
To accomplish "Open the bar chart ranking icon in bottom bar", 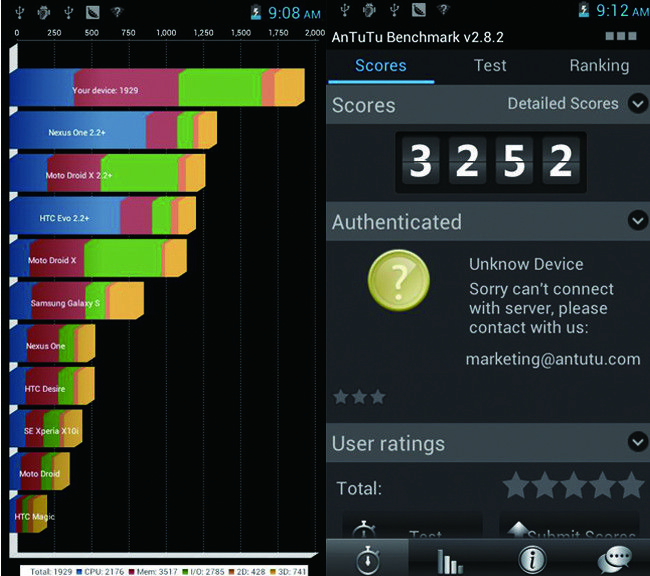I will point(449,561).
